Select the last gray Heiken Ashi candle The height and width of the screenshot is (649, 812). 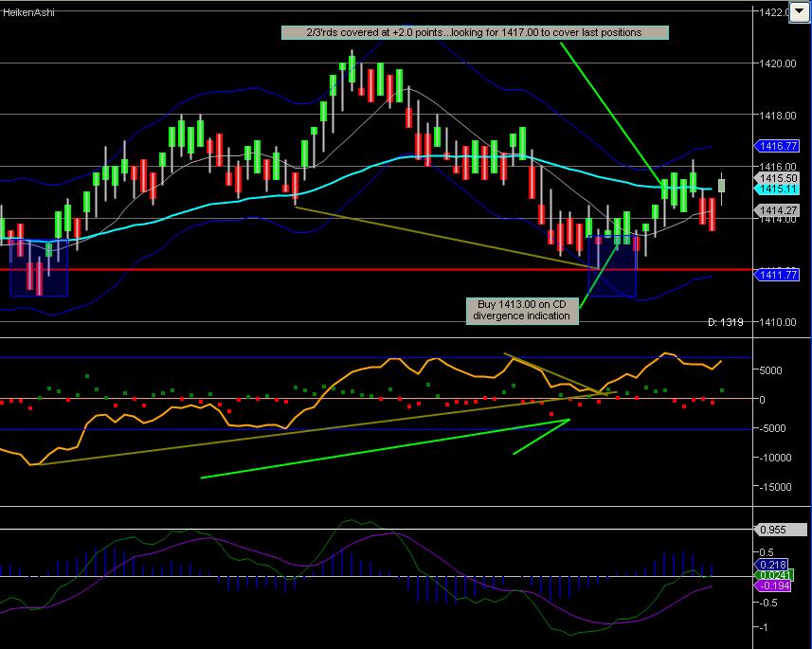coord(721,186)
